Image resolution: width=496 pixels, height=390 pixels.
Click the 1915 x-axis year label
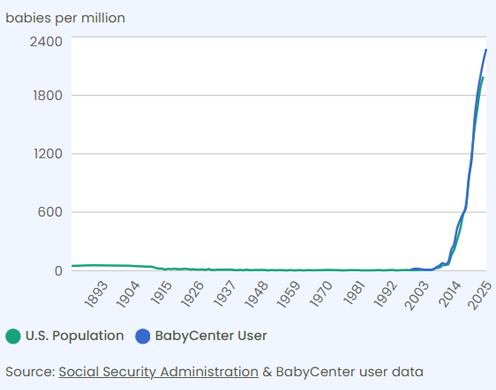point(160,293)
